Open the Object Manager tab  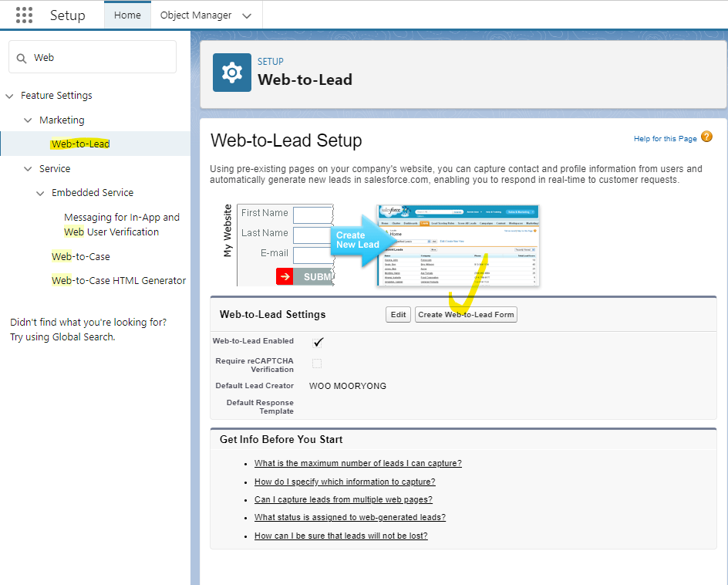196,15
